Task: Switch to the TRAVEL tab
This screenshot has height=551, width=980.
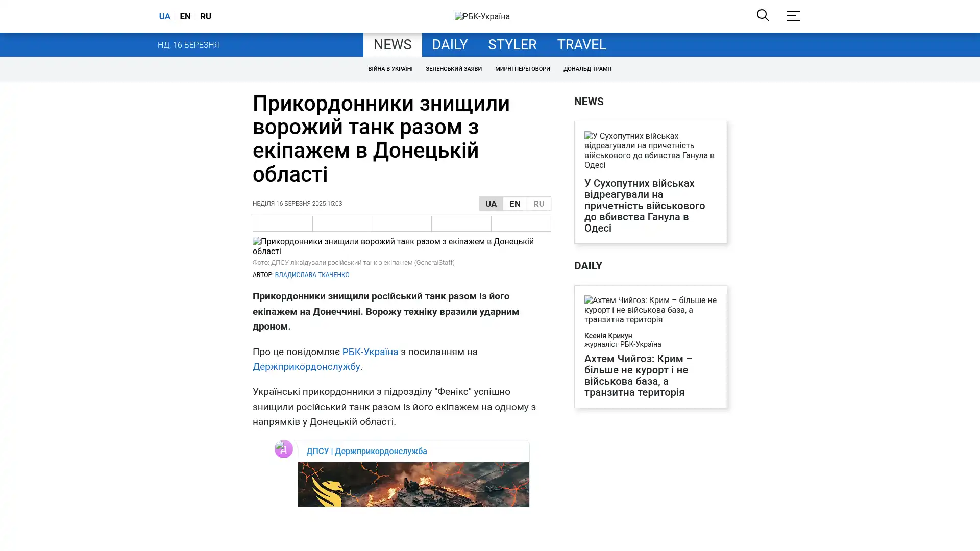Action: click(x=581, y=45)
